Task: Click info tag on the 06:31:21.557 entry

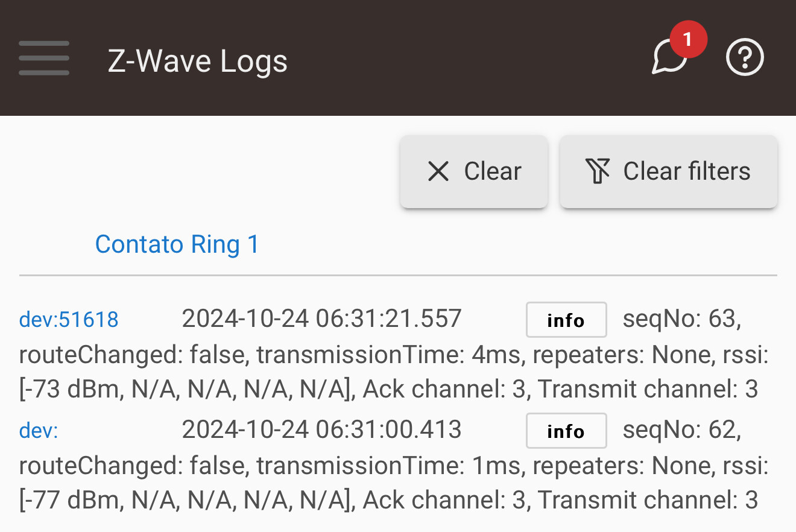Action: tap(566, 320)
